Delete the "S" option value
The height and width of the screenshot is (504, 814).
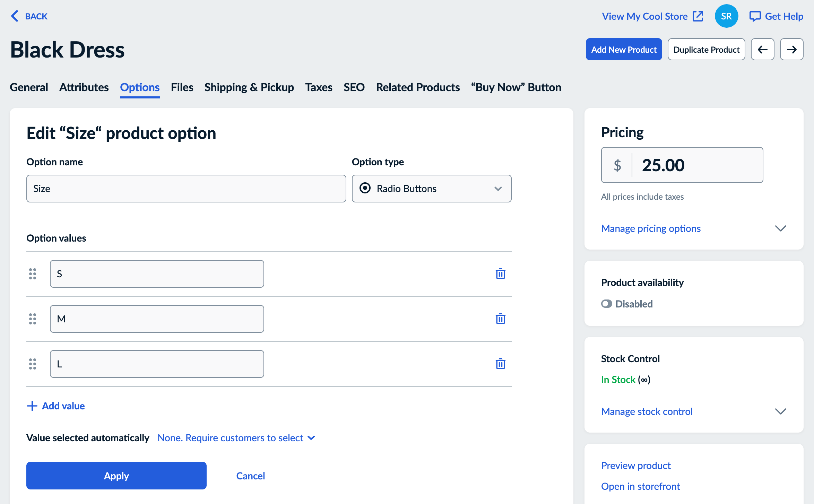pos(500,273)
